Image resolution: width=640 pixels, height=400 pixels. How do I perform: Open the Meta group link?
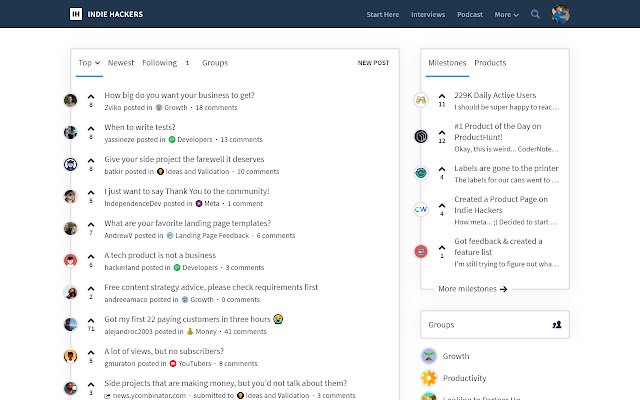click(x=207, y=203)
